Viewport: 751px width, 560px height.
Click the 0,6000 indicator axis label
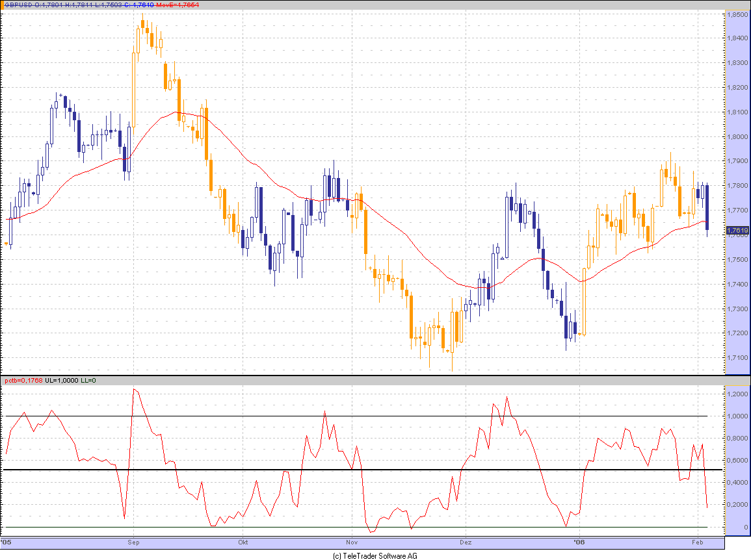[737, 461]
